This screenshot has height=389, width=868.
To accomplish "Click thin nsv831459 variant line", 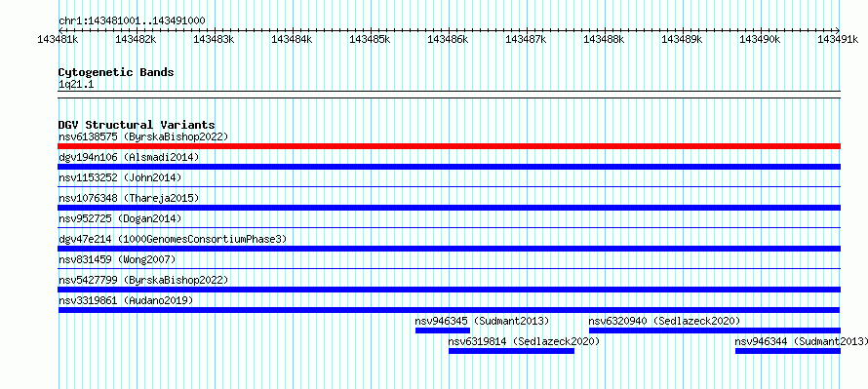I will (449, 269).
